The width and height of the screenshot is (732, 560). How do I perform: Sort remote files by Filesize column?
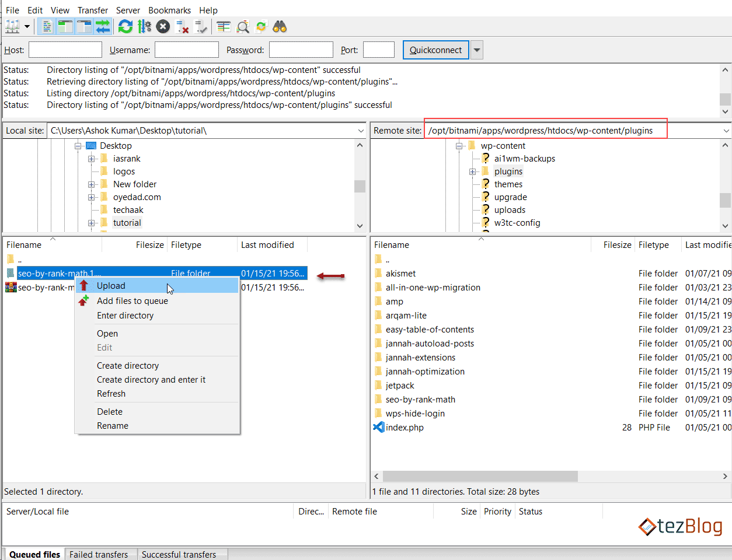[x=613, y=245]
